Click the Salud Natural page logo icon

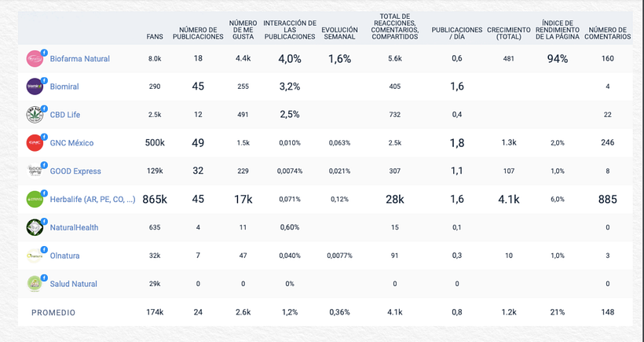tap(35, 284)
